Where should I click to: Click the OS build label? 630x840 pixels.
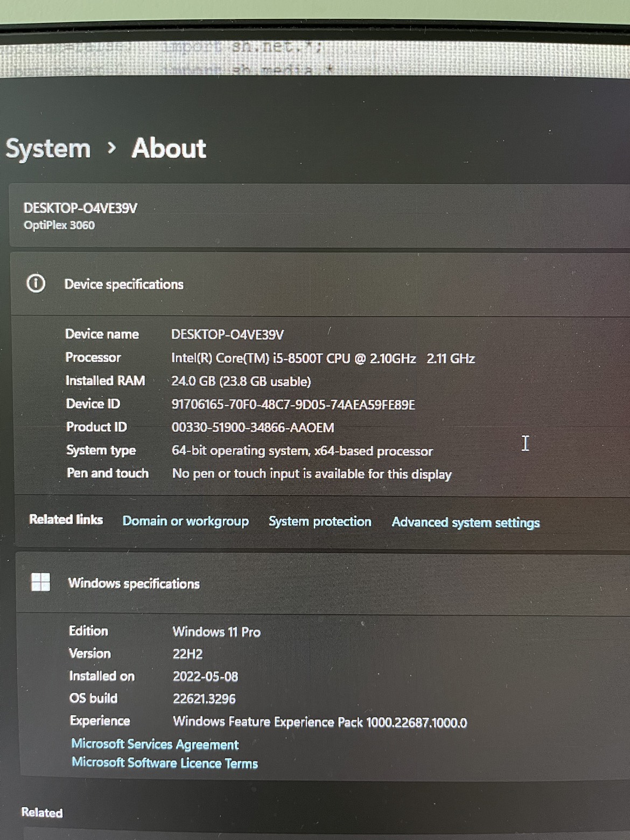pos(94,698)
